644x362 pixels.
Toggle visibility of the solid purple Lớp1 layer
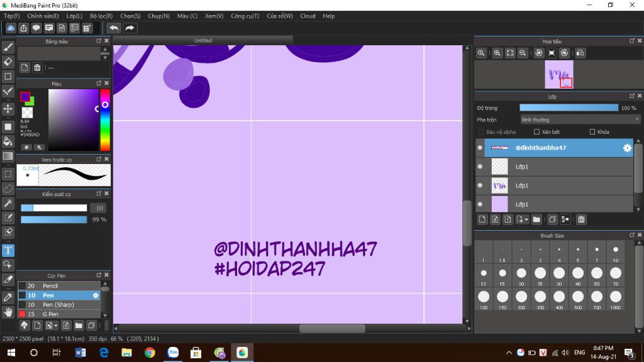pyautogui.click(x=480, y=204)
